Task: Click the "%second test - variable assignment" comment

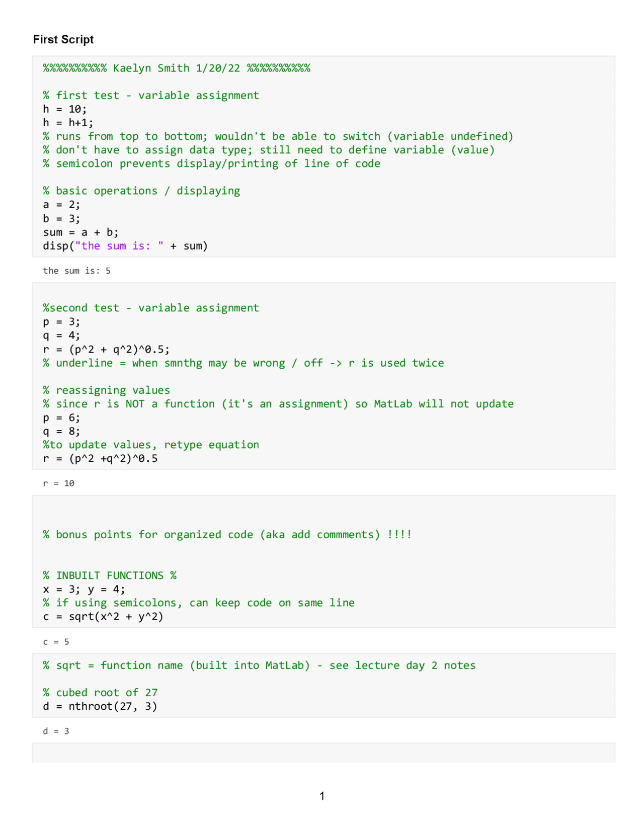Action: (x=151, y=308)
